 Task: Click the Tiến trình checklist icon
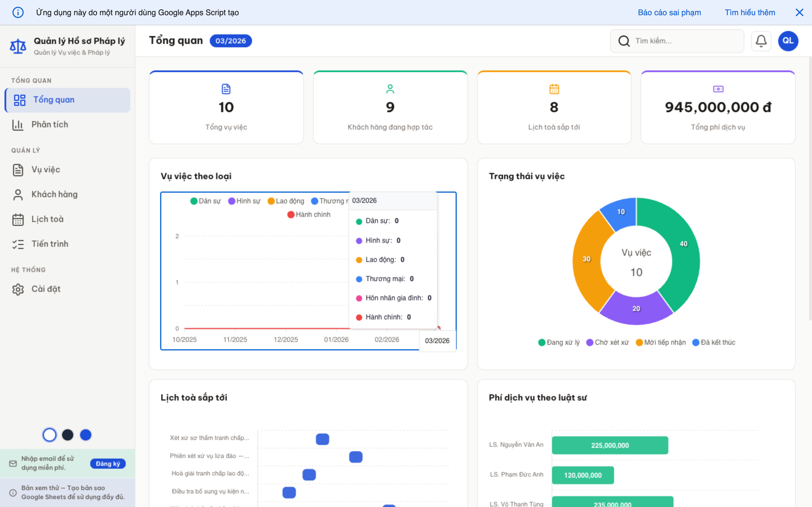tap(18, 244)
